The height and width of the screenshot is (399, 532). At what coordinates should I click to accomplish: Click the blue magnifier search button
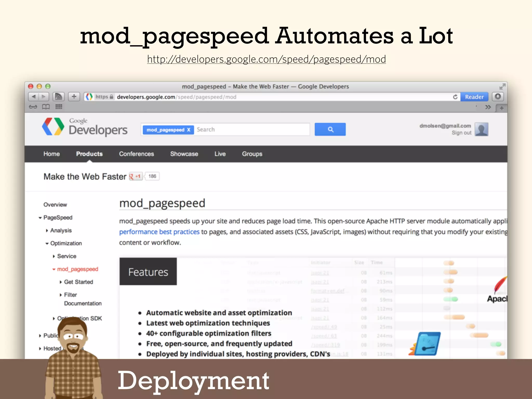pyautogui.click(x=330, y=129)
